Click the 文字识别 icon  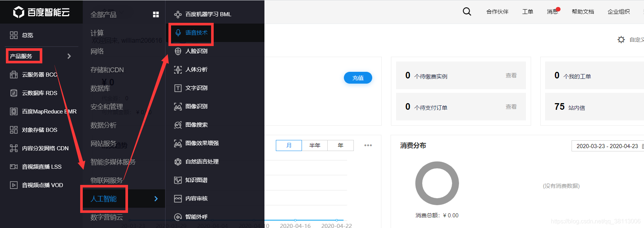pos(178,88)
